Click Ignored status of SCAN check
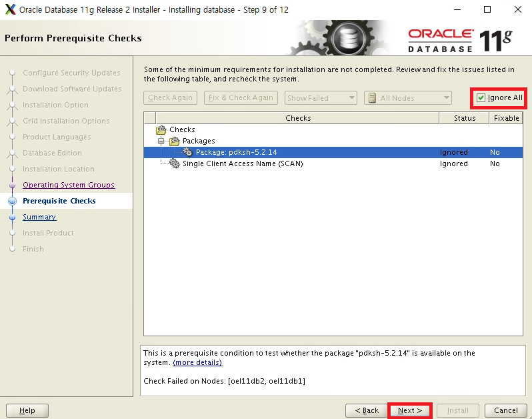 tap(453, 163)
